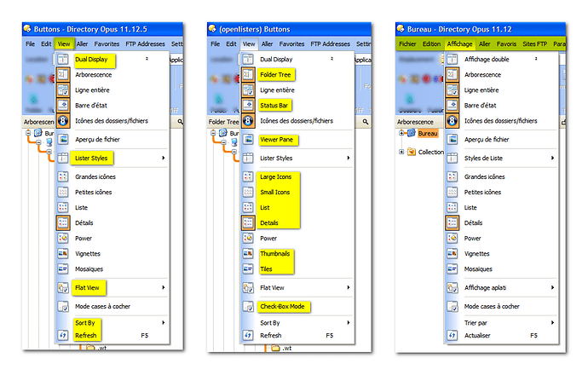The image size is (588, 375).
Task: Click Small Icons icon in middle window menu
Action: tap(248, 192)
